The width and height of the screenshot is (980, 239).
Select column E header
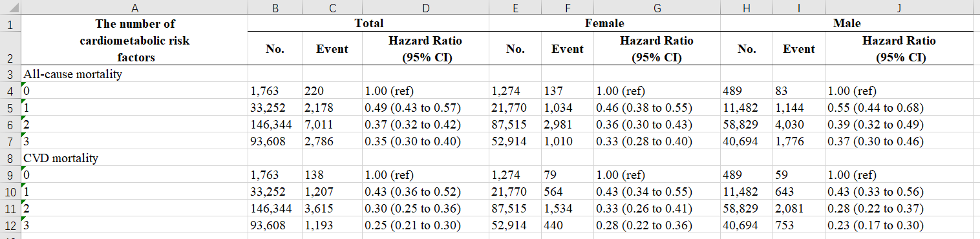515,8
